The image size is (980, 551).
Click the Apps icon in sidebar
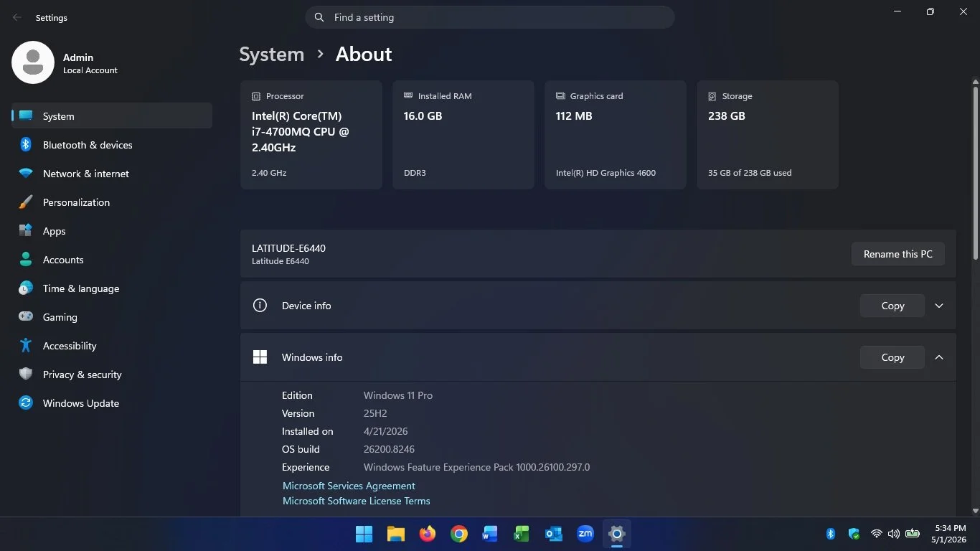pyautogui.click(x=26, y=230)
